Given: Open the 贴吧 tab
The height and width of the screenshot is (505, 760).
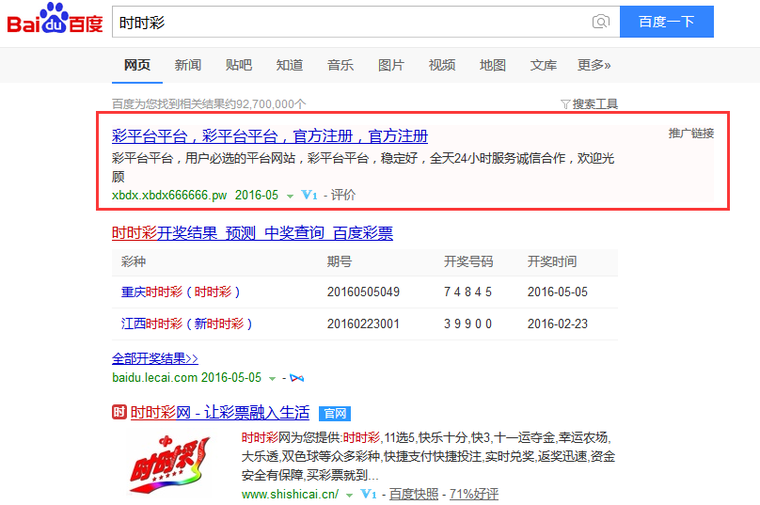Looking at the screenshot, I should [238, 65].
